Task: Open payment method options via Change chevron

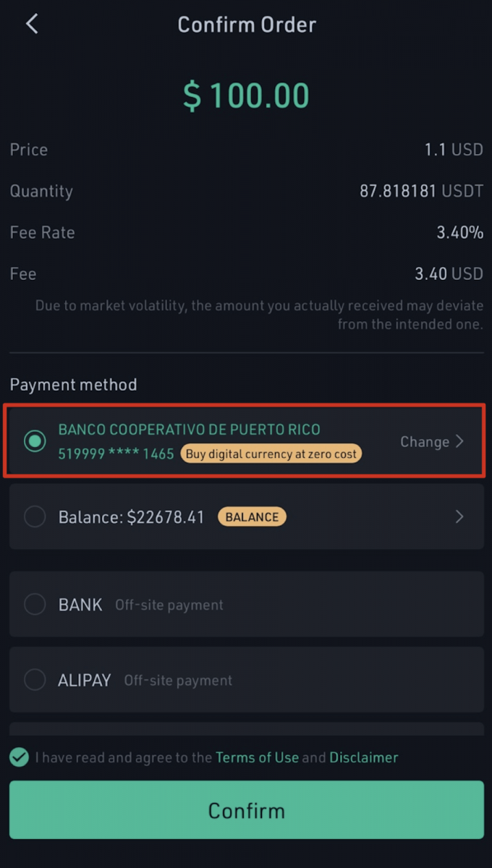Action: 460,441
